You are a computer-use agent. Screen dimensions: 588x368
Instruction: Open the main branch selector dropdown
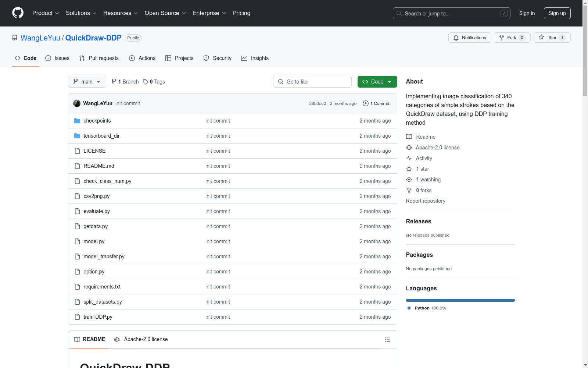[87, 82]
